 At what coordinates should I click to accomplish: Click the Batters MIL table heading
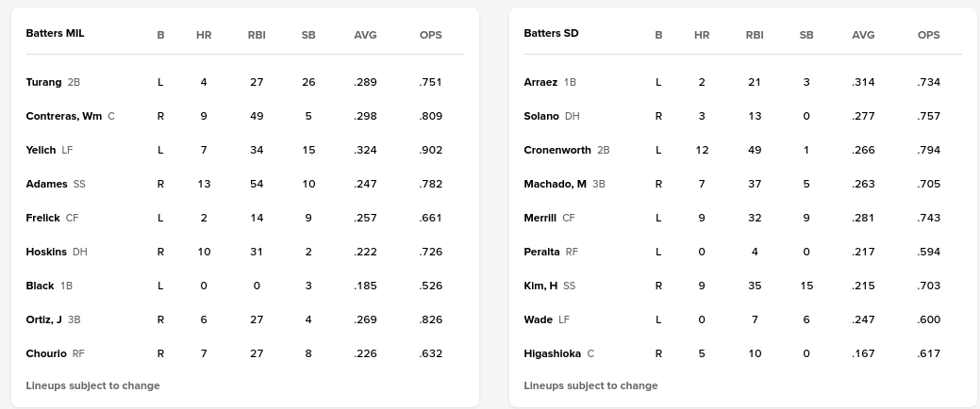(55, 33)
